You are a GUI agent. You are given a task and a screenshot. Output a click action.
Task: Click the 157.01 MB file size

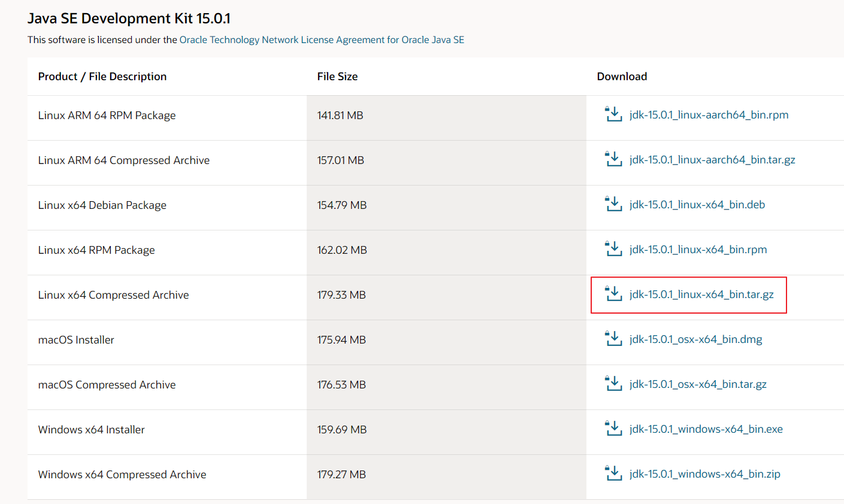coord(341,160)
